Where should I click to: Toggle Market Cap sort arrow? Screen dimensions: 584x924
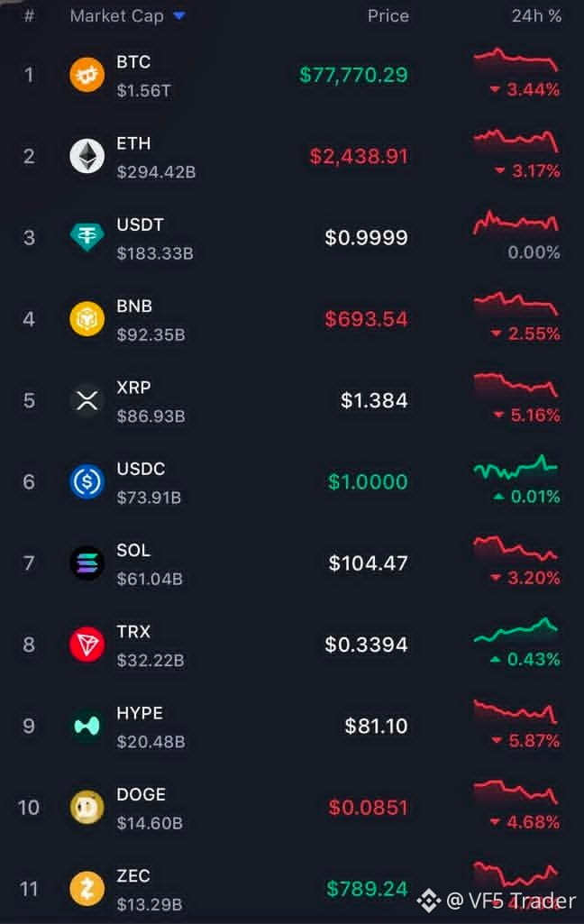pos(179,16)
